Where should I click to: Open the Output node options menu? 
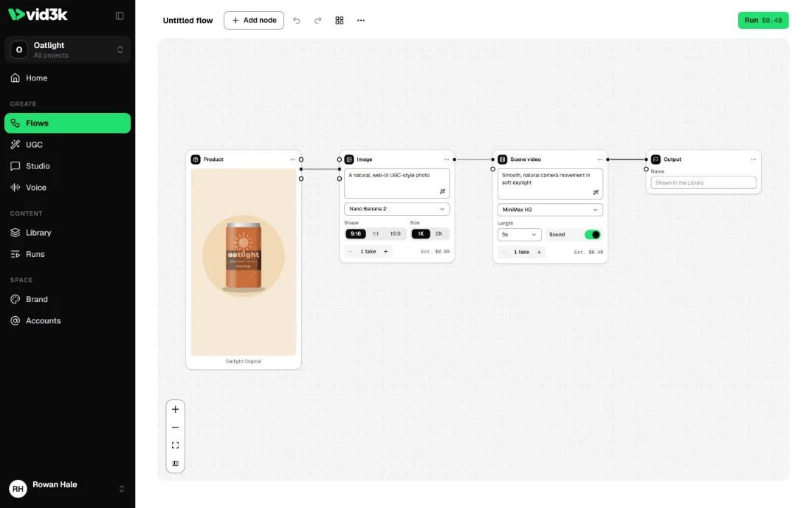[753, 159]
